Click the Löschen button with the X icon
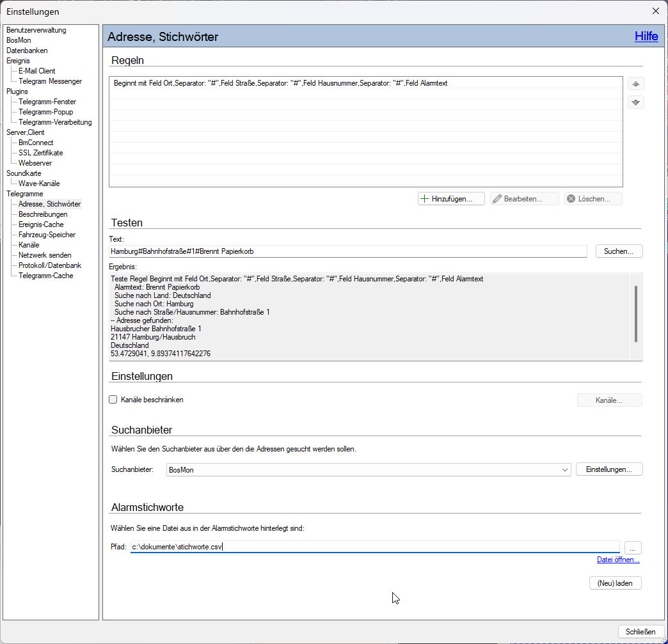Viewport: 668px width, 644px height. click(593, 199)
